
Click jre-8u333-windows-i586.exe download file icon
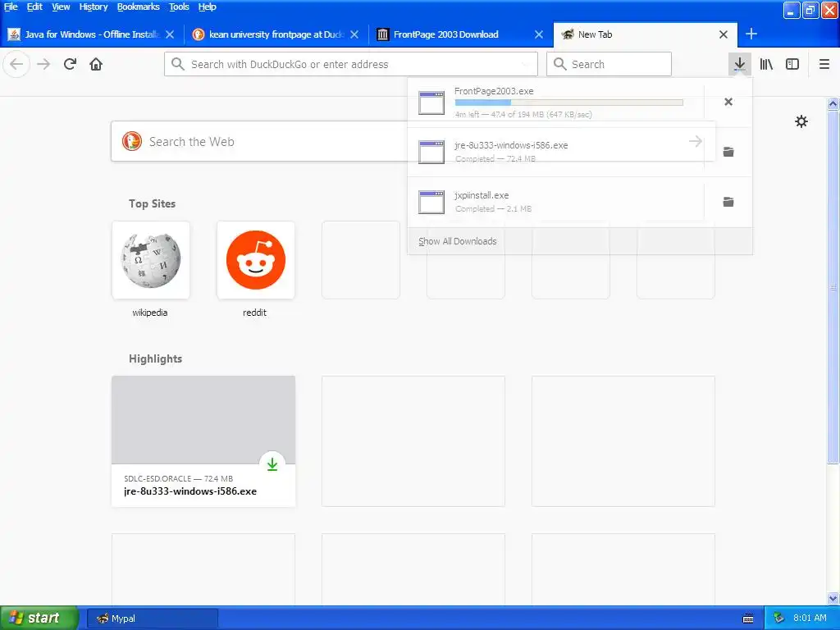(x=431, y=152)
